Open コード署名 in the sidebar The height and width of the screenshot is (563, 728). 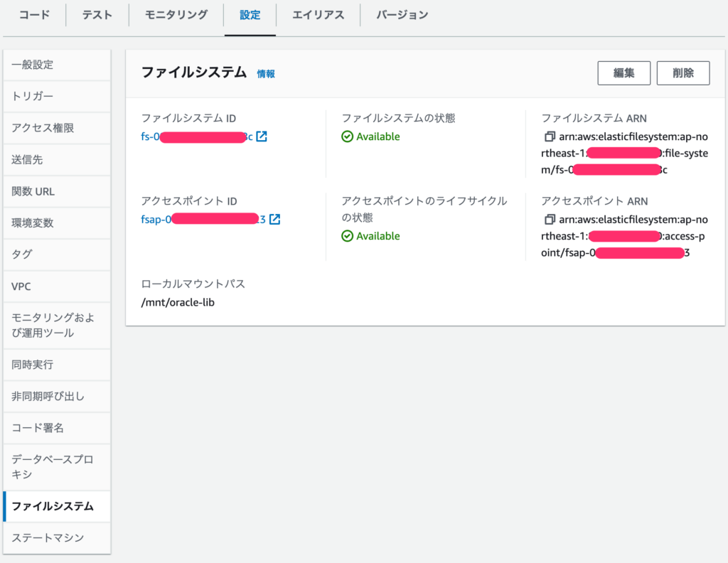[57, 427]
